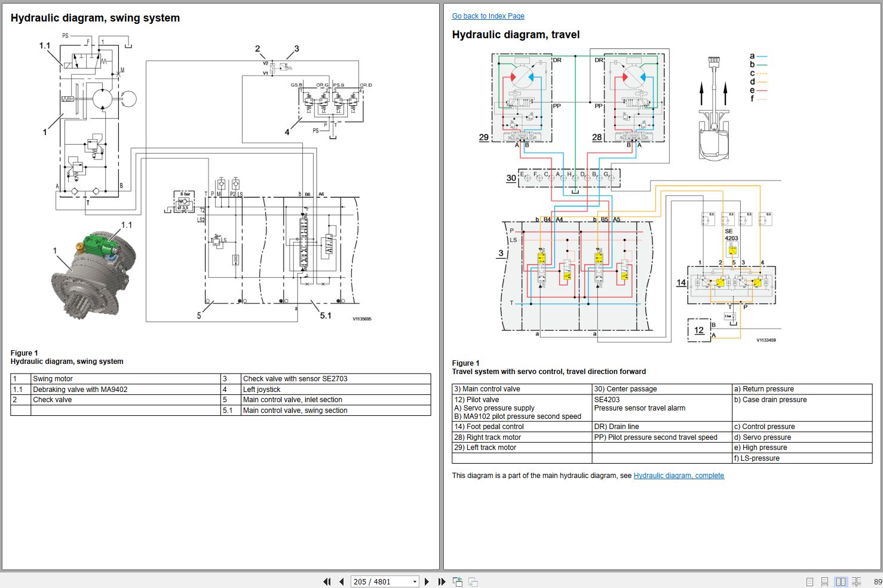Click the Hydraulic diagram, swing system heading
This screenshot has height=588, width=883.
pos(95,18)
